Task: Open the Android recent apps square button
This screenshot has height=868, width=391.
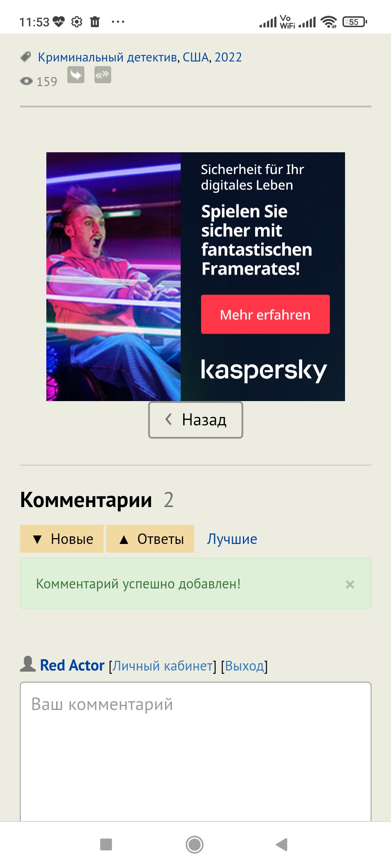Action: tap(106, 844)
